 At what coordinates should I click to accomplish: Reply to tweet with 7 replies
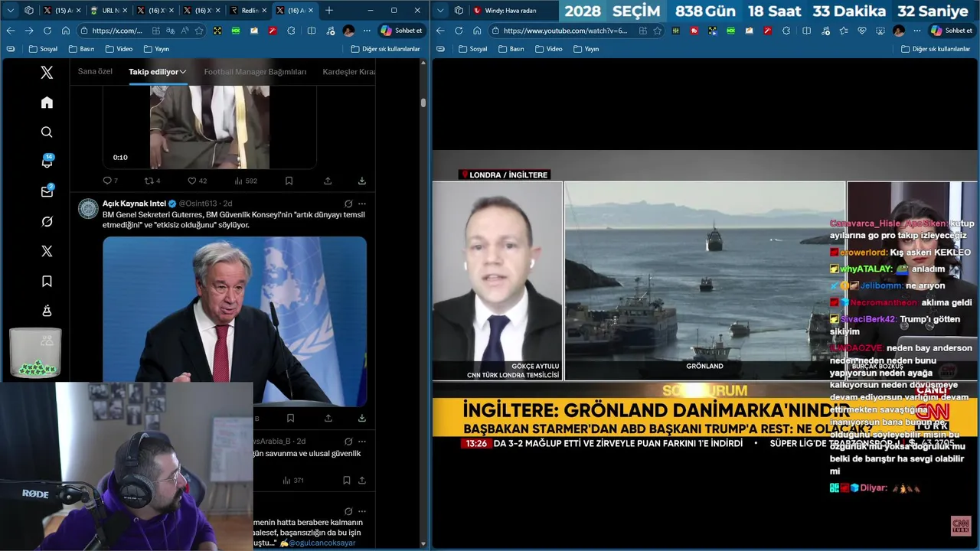[110, 181]
